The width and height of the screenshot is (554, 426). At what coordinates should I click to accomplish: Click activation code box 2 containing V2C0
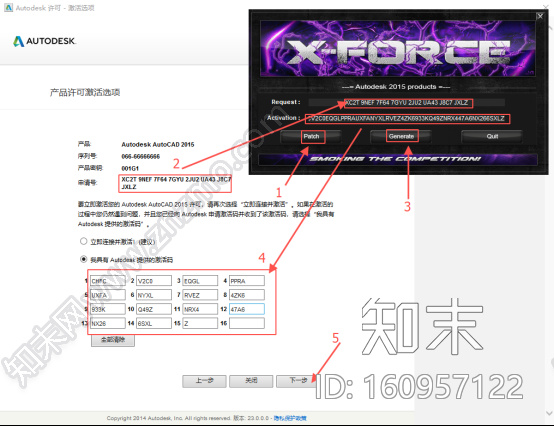point(154,281)
